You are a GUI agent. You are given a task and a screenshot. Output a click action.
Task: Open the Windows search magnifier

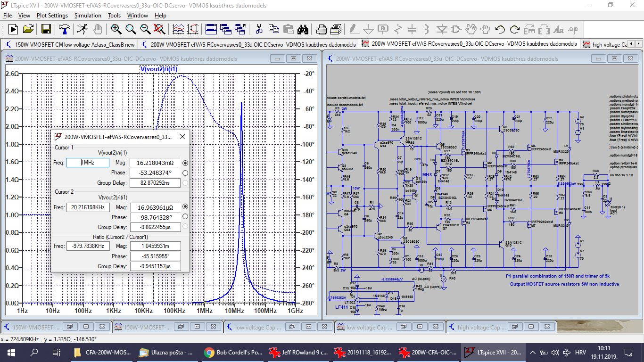(x=34, y=352)
